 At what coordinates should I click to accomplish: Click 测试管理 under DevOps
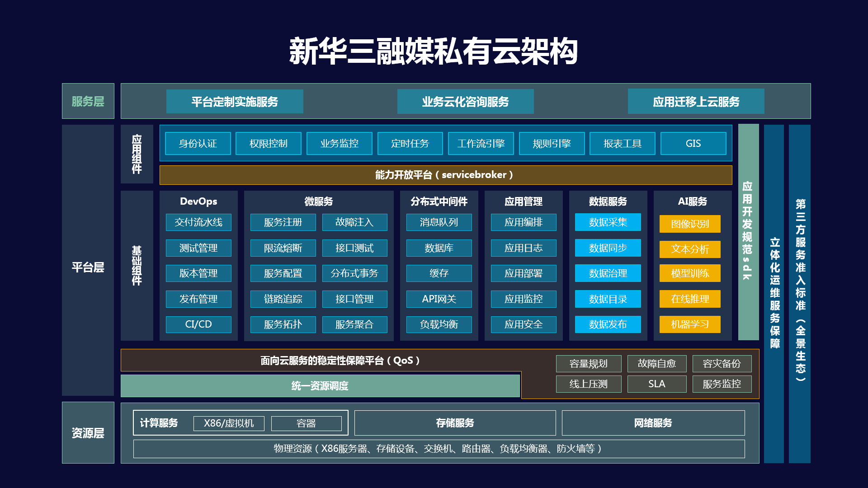pos(198,248)
